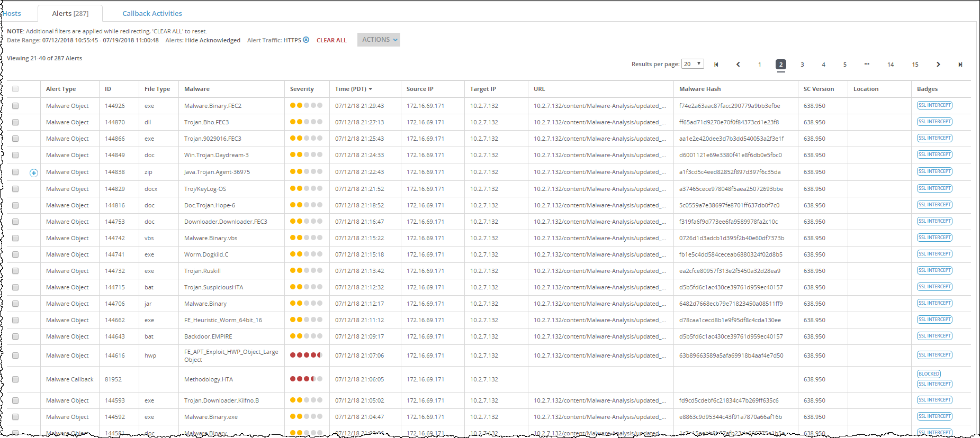Open the Results per page dropdown
The image size is (980, 438).
[x=693, y=64]
